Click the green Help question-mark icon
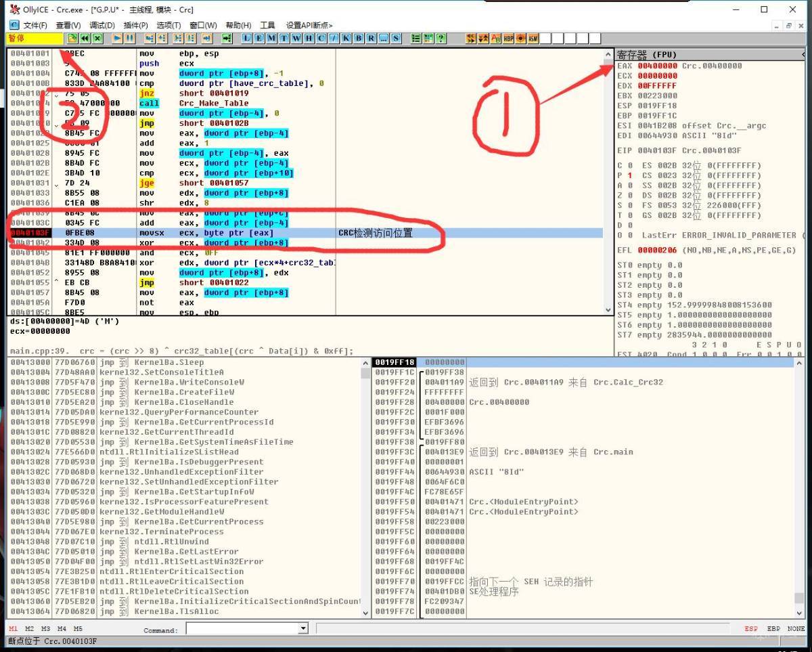This screenshot has width=812, height=652. [x=441, y=38]
